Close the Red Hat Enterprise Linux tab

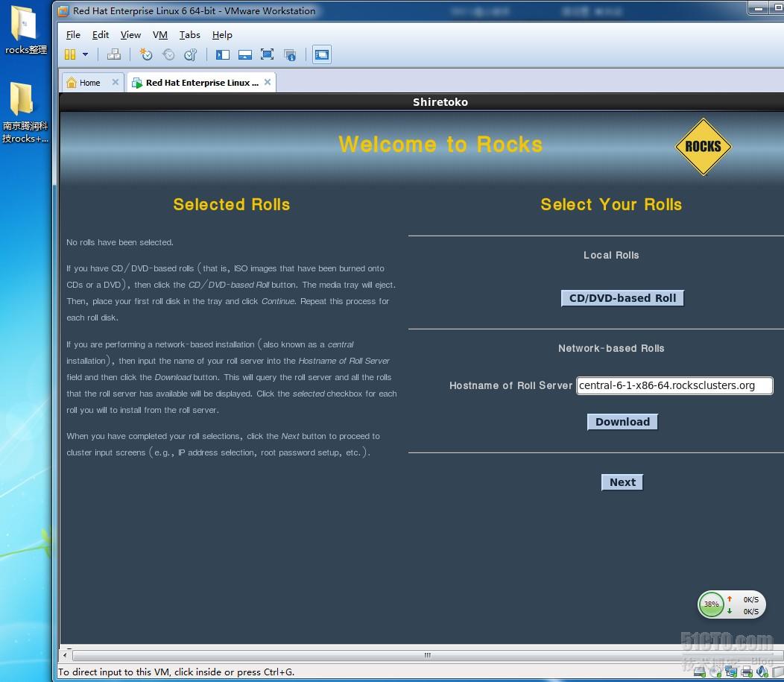point(268,82)
